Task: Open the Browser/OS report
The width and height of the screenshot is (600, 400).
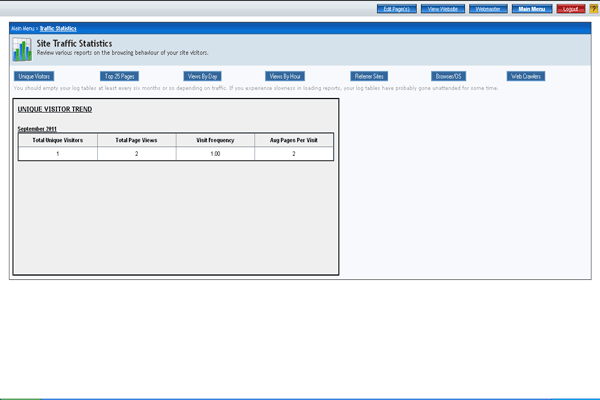Action: tap(449, 76)
